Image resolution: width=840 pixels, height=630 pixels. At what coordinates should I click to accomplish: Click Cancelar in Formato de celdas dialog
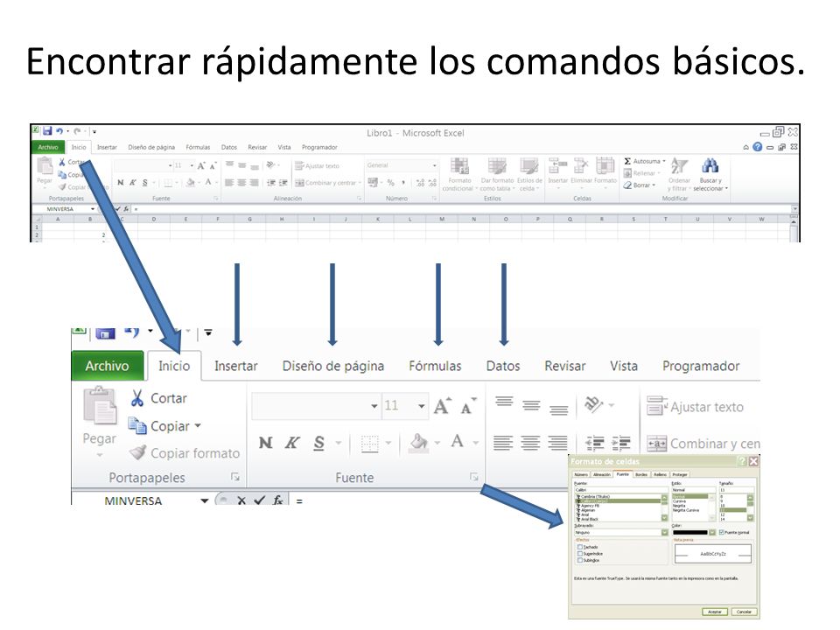point(744,612)
